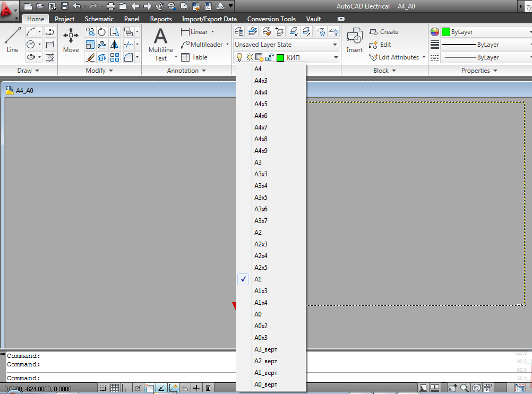The height and width of the screenshot is (394, 532).
Task: Open the Project ribbon tab
Action: (x=64, y=19)
